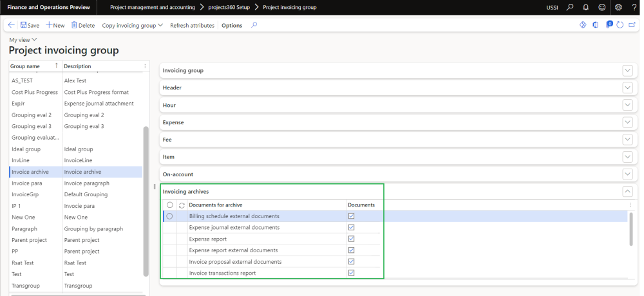The height and width of the screenshot is (296, 644).
Task: Open the Options menu tab
Action: 232,25
